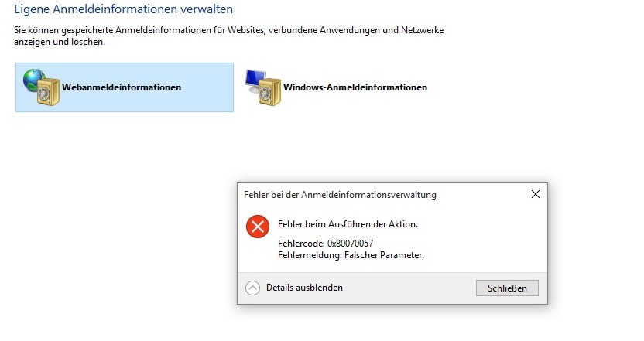The height and width of the screenshot is (341, 644).
Task: Click the 'Fehlermeldung: Falscher Parameter.' line
Action: [x=351, y=255]
